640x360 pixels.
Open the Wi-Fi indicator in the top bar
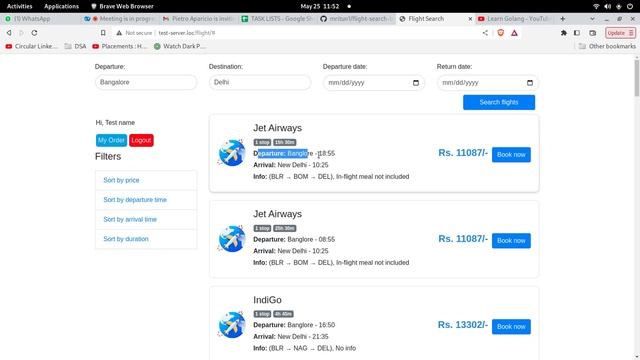[596, 6]
